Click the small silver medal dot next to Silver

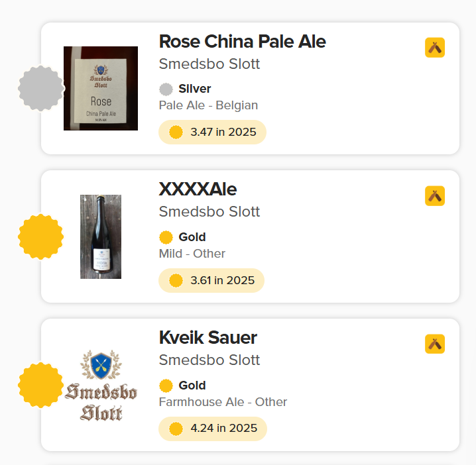click(166, 89)
